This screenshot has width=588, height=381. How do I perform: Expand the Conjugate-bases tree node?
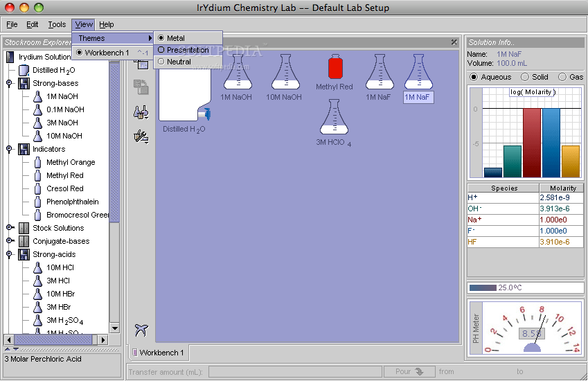coord(10,240)
